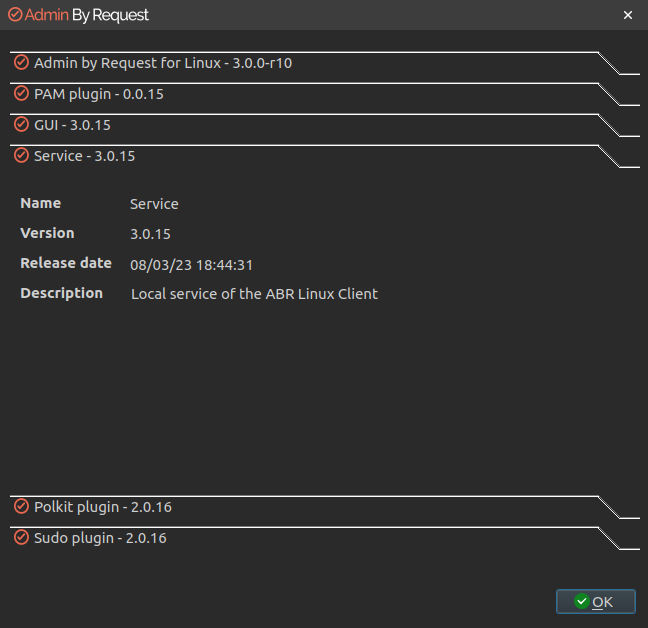The image size is (648, 628).
Task: Expand Admin by Request for Linux - 3.0.0-r10 section
Action: point(324,63)
